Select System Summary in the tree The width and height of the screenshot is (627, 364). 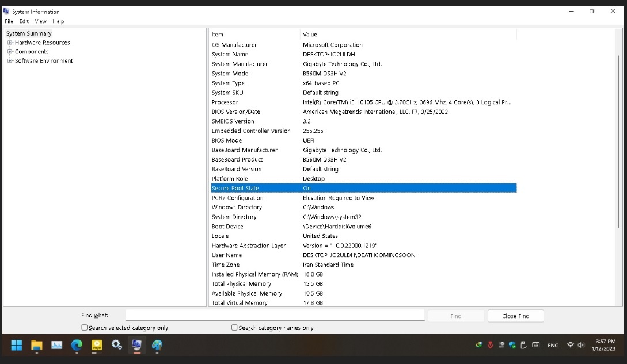tap(29, 33)
